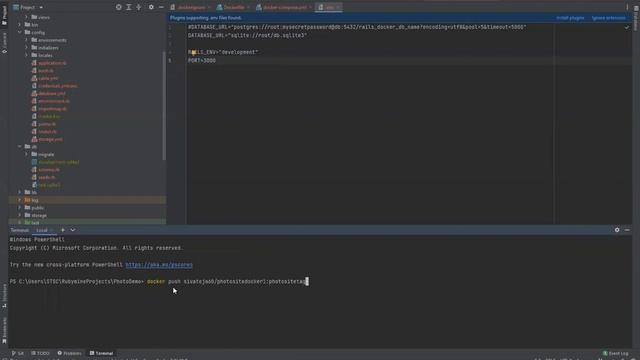Hide the Terminal panel with minus icon
Viewport: 640px width, 360px height.
(627, 230)
